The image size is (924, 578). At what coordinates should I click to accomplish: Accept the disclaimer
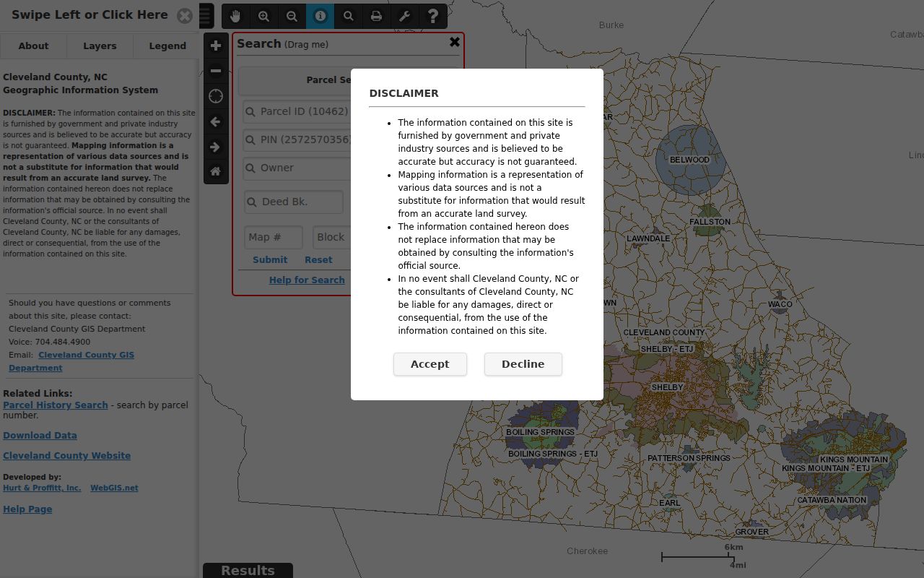coord(430,364)
